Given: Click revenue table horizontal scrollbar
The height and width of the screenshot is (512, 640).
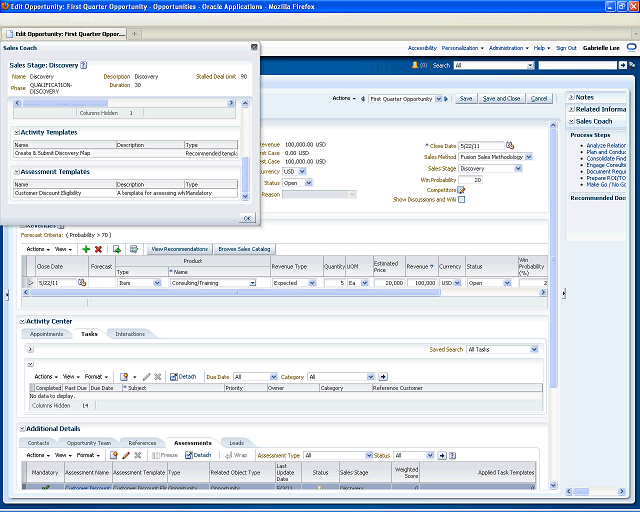Looking at the screenshot, I should pos(235,292).
